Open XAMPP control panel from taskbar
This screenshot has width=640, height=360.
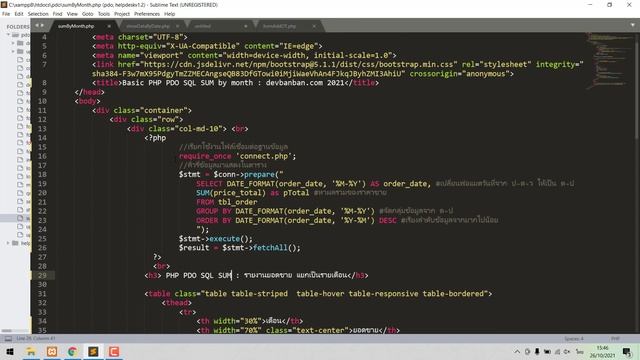coord(52,351)
